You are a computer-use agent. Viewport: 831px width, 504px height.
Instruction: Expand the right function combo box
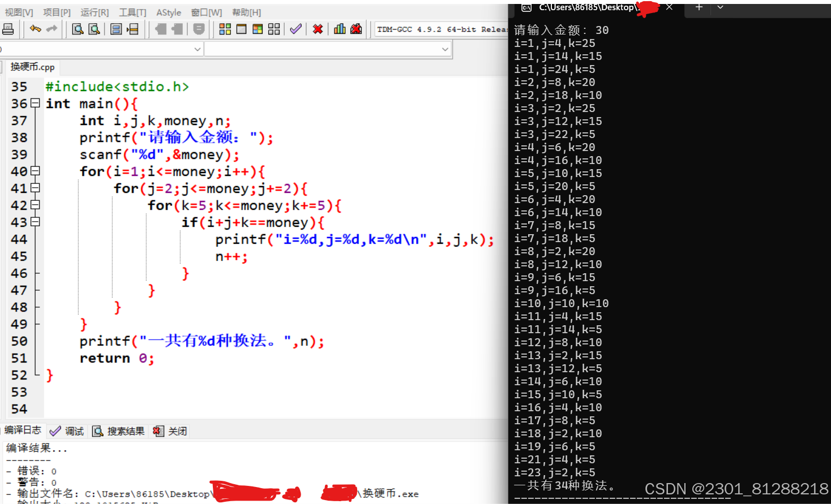point(445,49)
